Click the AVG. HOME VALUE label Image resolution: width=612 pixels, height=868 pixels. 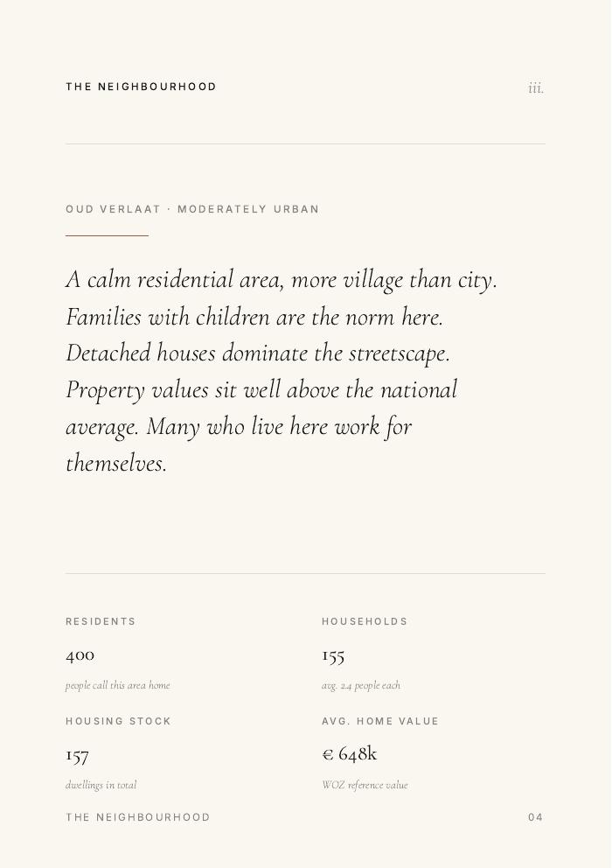[380, 722]
